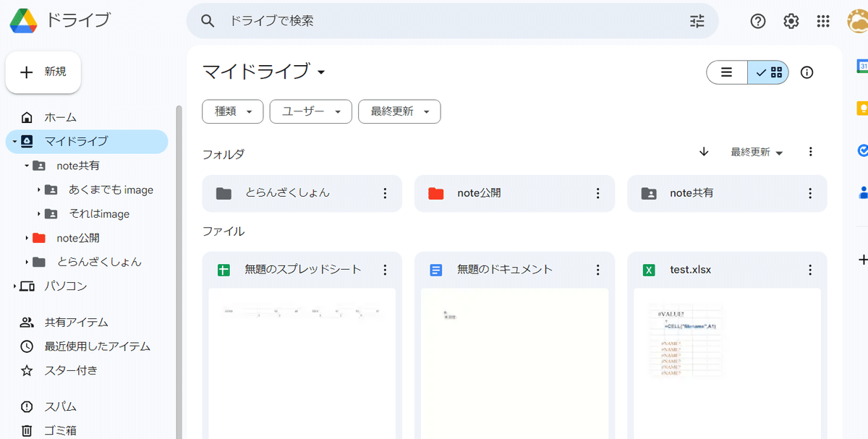Show details info panel icon
Screen dimensions: 868x439
807,72
